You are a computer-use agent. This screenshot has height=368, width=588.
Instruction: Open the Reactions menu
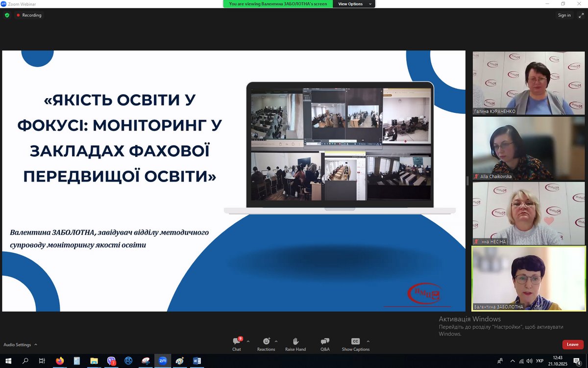coord(266,344)
